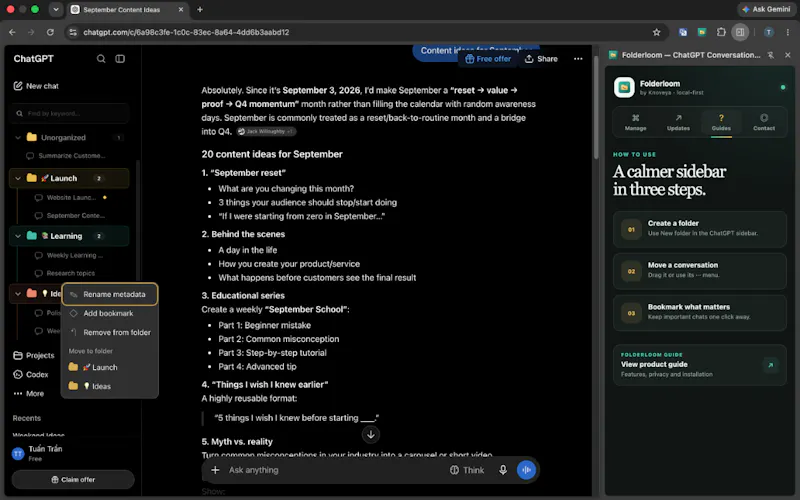Collapse the Learning folder chevron
Image resolution: width=800 pixels, height=500 pixels.
[18, 236]
